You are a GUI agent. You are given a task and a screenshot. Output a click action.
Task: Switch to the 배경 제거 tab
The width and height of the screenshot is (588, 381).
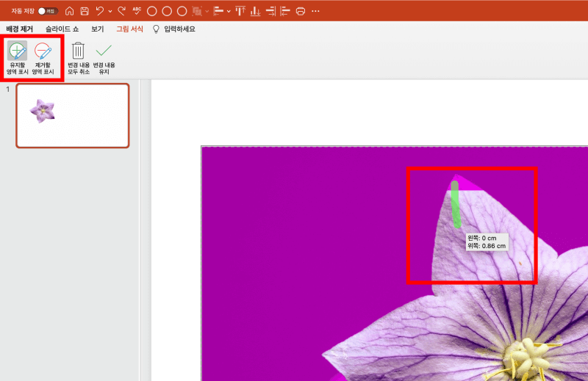(20, 29)
